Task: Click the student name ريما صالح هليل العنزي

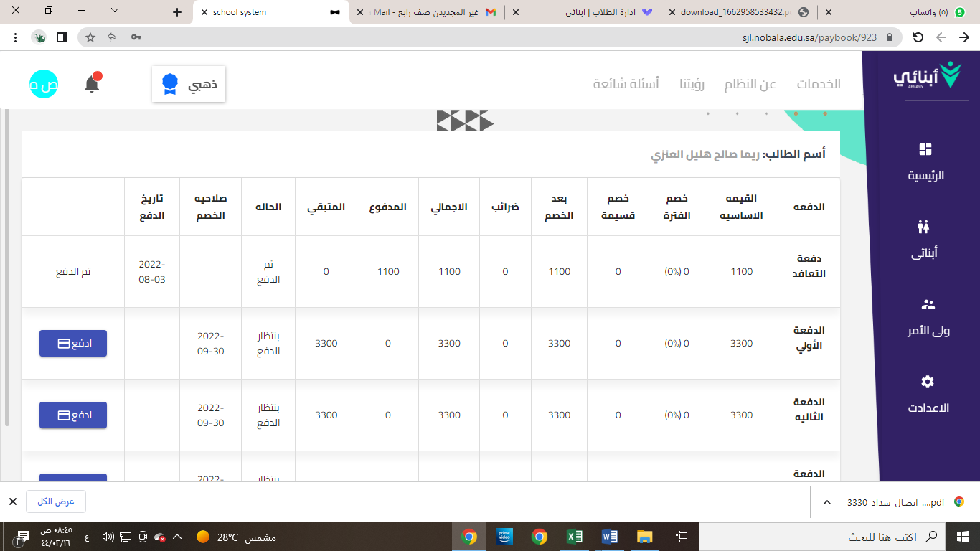Action: tap(705, 154)
